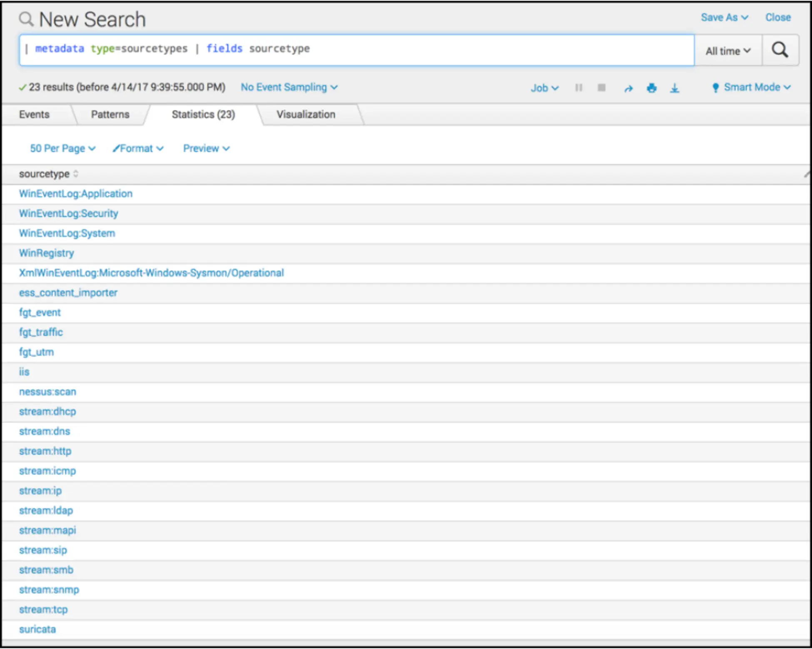
Task: Select the stream:dns sourcetype link
Action: 44,431
